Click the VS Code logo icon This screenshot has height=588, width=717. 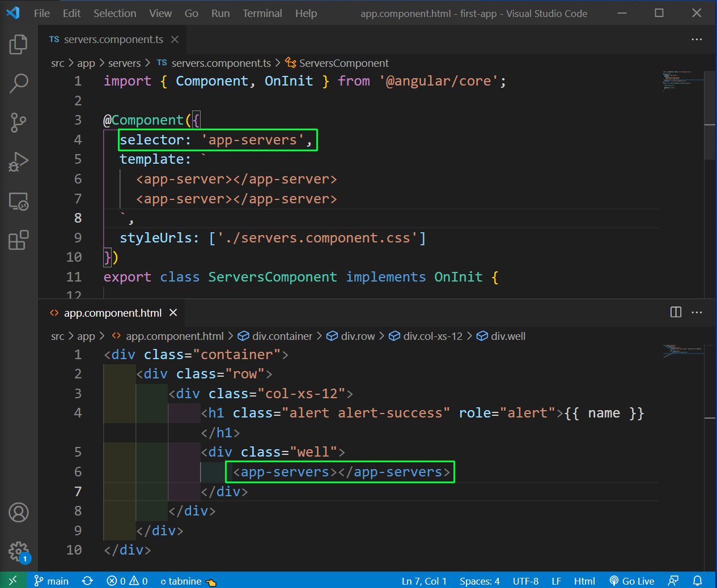point(13,12)
